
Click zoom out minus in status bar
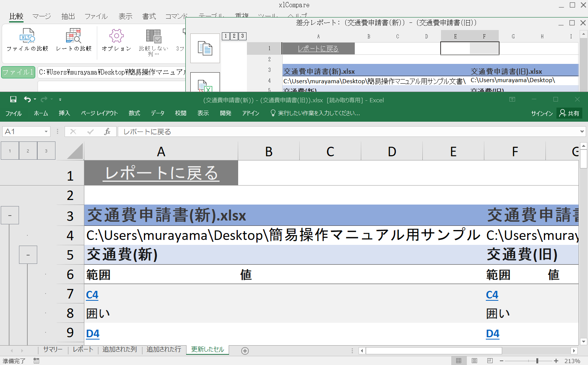pos(502,361)
